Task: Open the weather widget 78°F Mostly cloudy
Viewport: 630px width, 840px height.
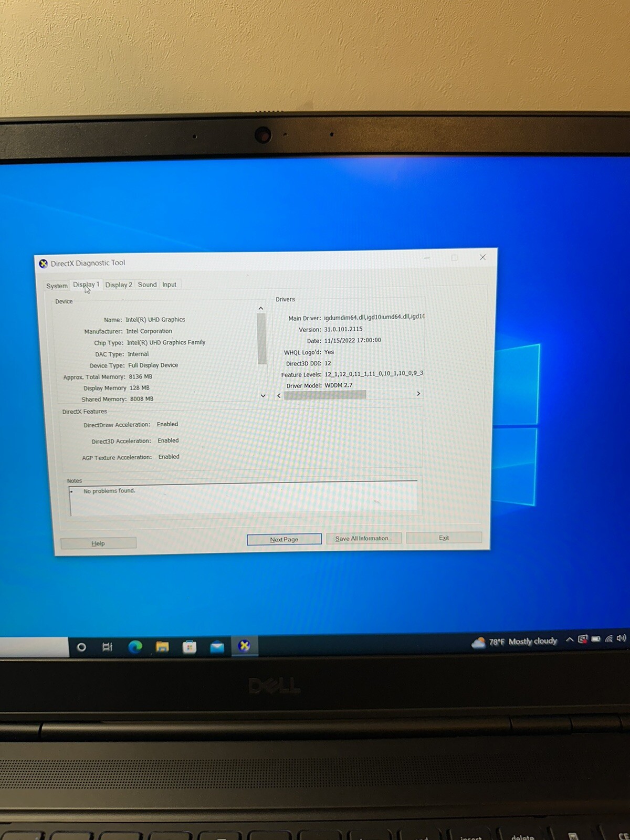Action: 514,642
